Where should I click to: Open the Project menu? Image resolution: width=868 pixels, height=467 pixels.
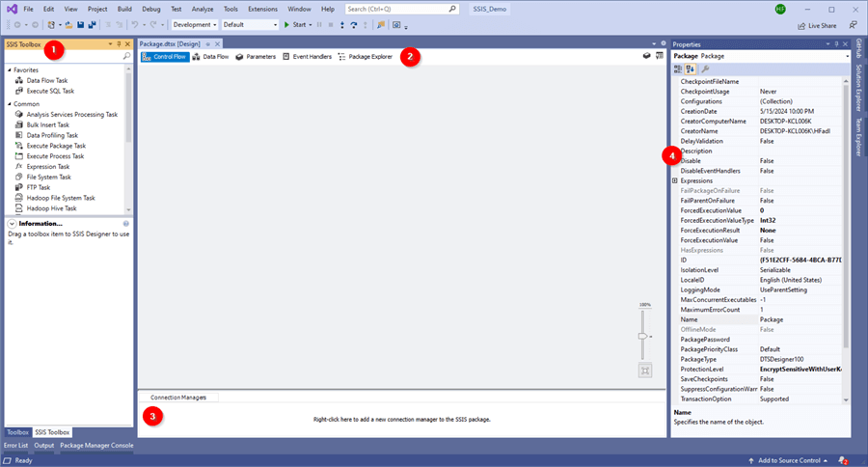click(x=97, y=9)
